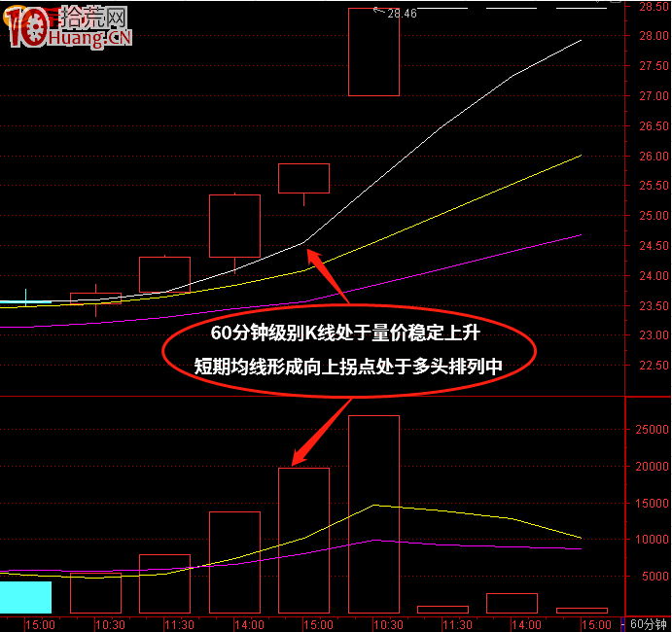Click the 25.00 price axis label
Screen dimensions: 672x632
[x=654, y=216]
